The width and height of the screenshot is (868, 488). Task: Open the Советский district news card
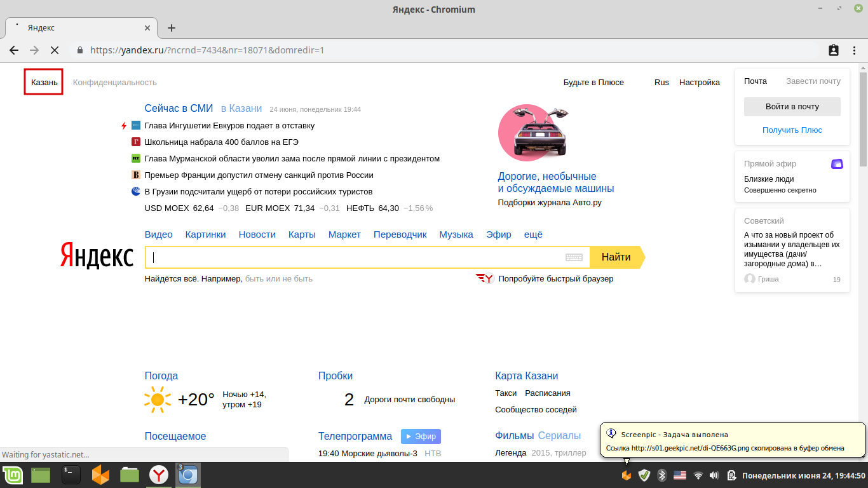[x=792, y=250]
